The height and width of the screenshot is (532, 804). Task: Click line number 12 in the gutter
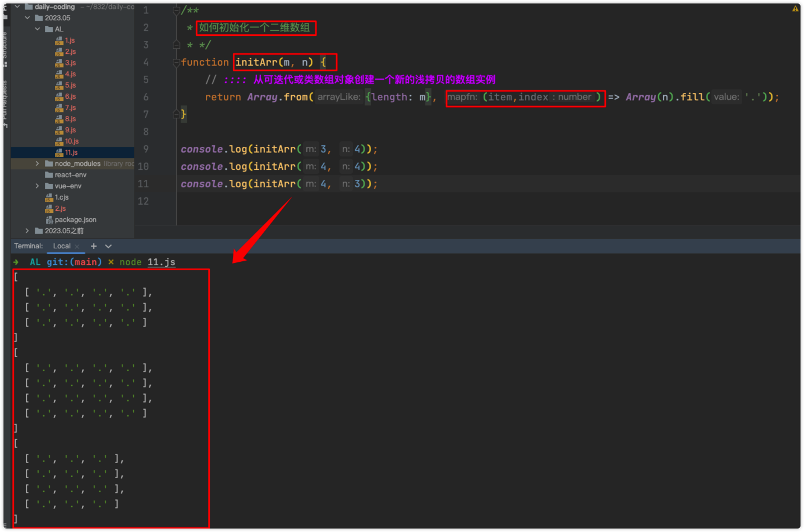143,201
